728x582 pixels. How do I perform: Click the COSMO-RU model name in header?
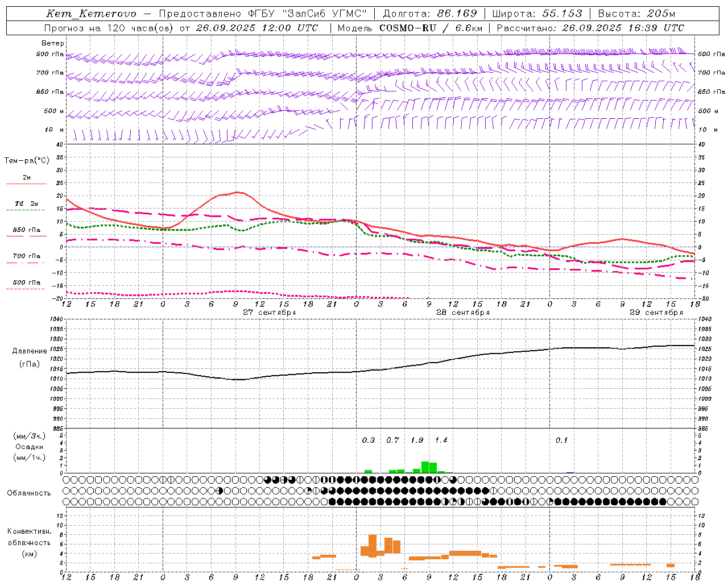[407, 28]
